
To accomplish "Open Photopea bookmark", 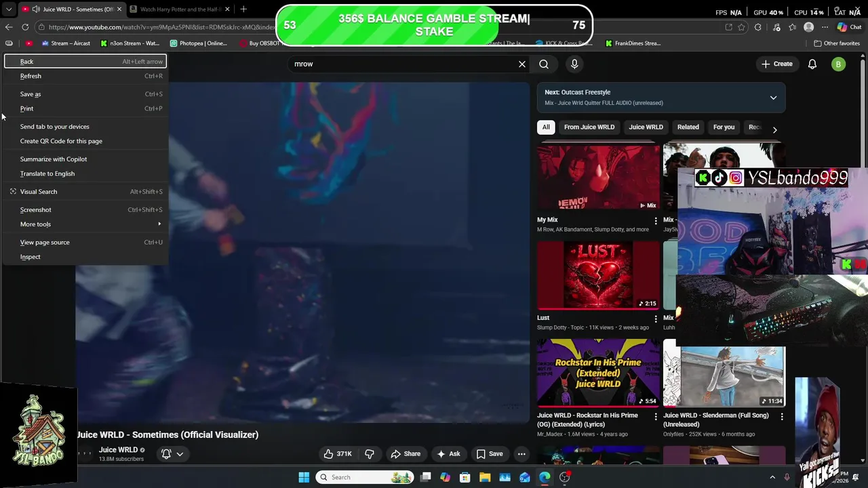I will coord(199,43).
